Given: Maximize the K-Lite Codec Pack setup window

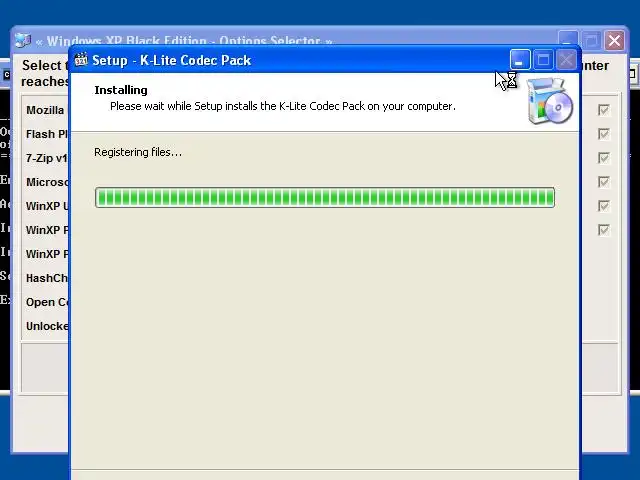Looking at the screenshot, I should tap(543, 60).
